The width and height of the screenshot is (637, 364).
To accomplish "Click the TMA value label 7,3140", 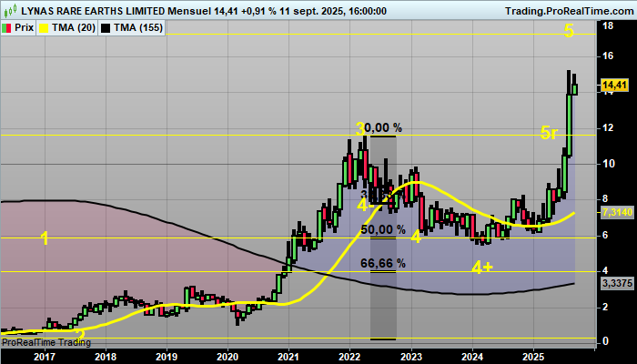I will (617, 212).
